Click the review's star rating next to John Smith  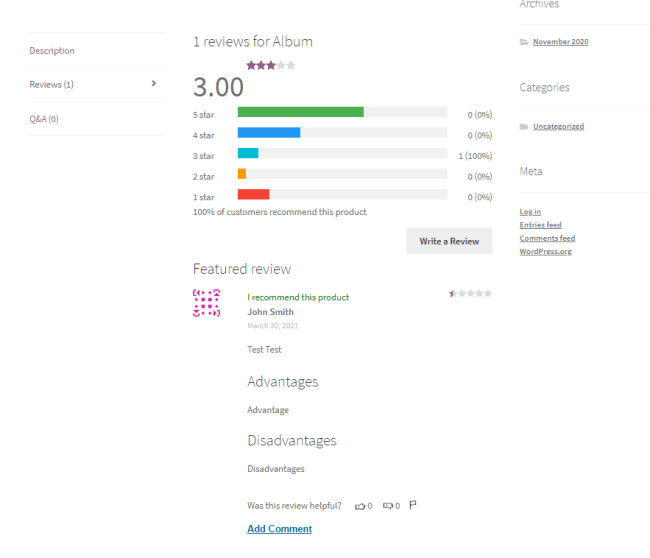(471, 294)
